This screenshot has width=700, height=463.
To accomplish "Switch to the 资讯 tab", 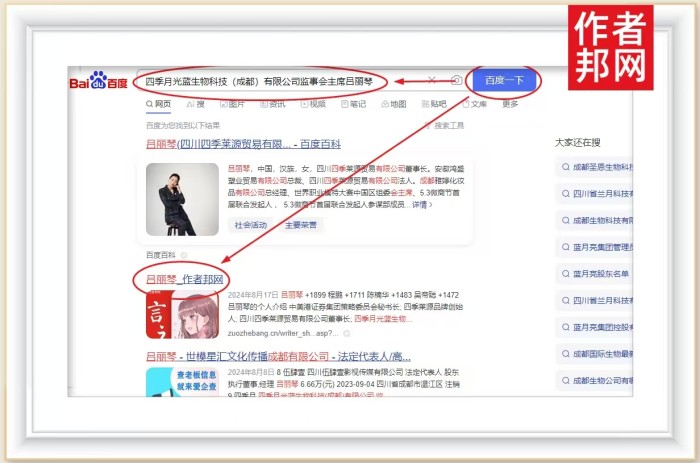I will pyautogui.click(x=272, y=103).
